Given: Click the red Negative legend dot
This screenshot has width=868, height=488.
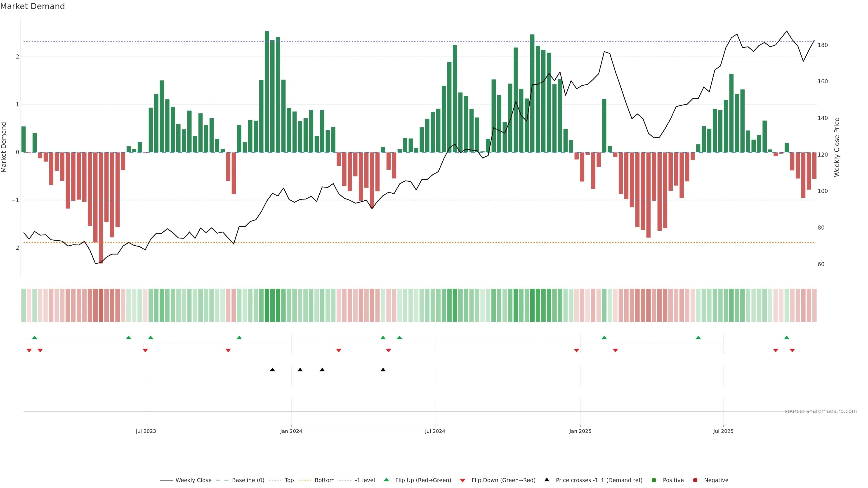Looking at the screenshot, I should pyautogui.click(x=695, y=480).
